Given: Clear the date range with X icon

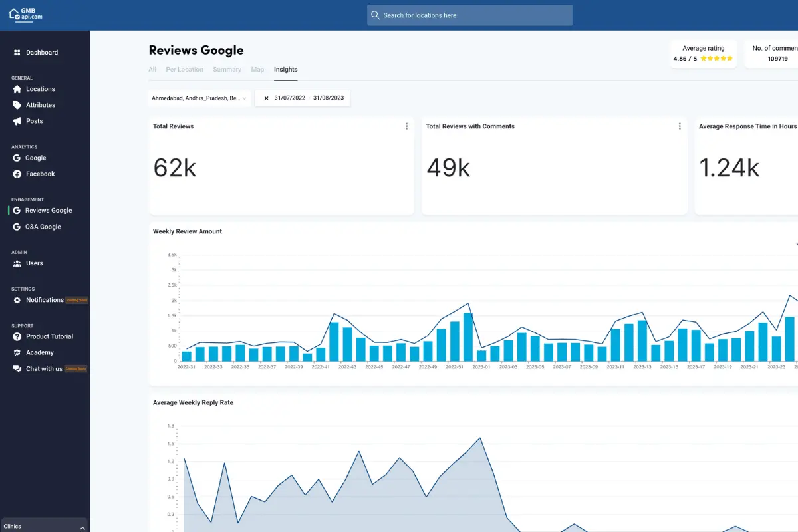Looking at the screenshot, I should coord(266,98).
